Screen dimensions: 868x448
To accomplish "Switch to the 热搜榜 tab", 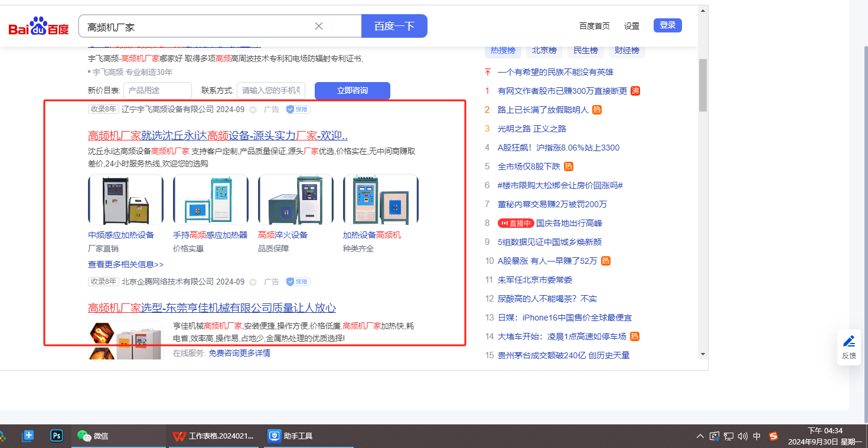I will 503,50.
